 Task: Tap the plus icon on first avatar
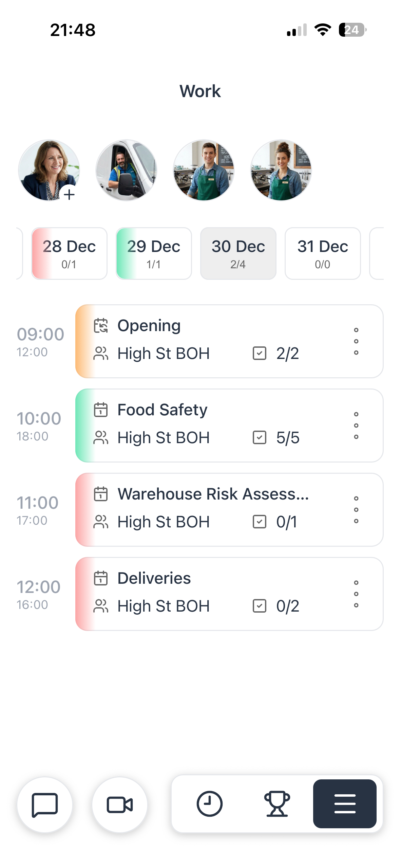(x=69, y=195)
